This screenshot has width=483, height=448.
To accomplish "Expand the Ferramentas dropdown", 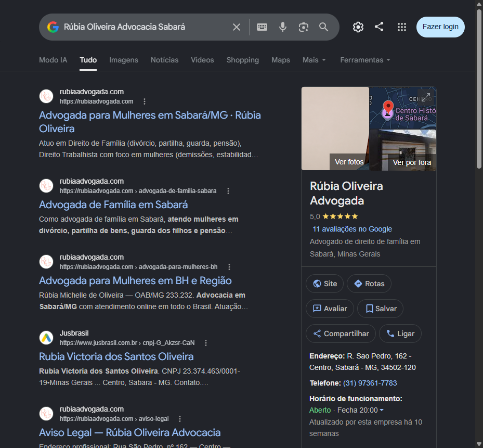I will tap(365, 60).
